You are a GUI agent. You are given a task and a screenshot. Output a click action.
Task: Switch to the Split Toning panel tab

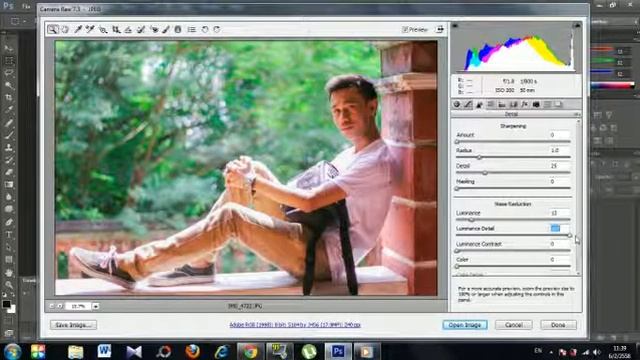pos(502,104)
